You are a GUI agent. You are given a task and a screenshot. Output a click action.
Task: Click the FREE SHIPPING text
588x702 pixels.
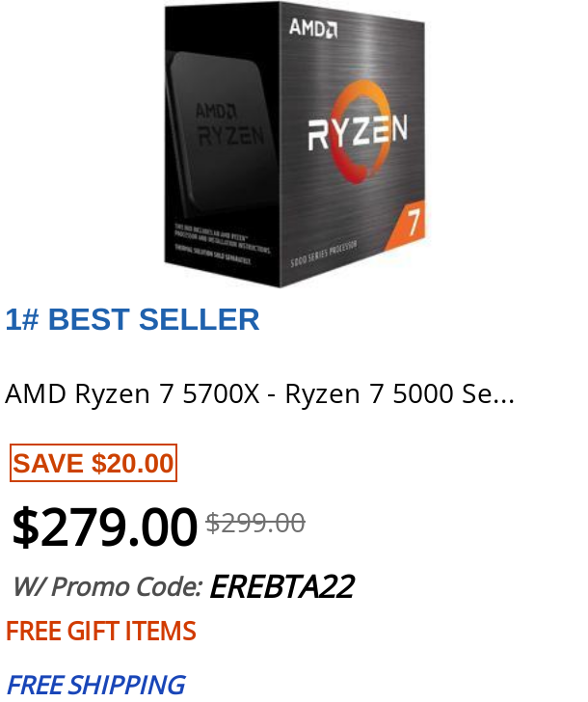[96, 685]
